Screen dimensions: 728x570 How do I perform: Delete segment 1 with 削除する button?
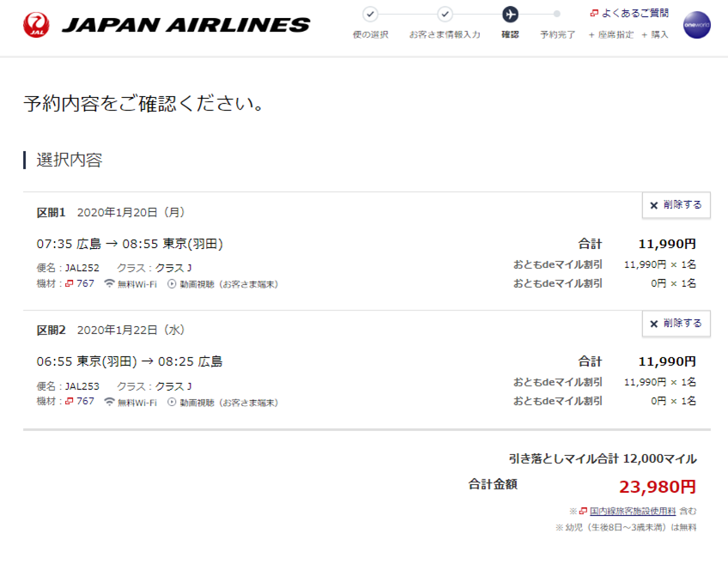click(x=676, y=205)
